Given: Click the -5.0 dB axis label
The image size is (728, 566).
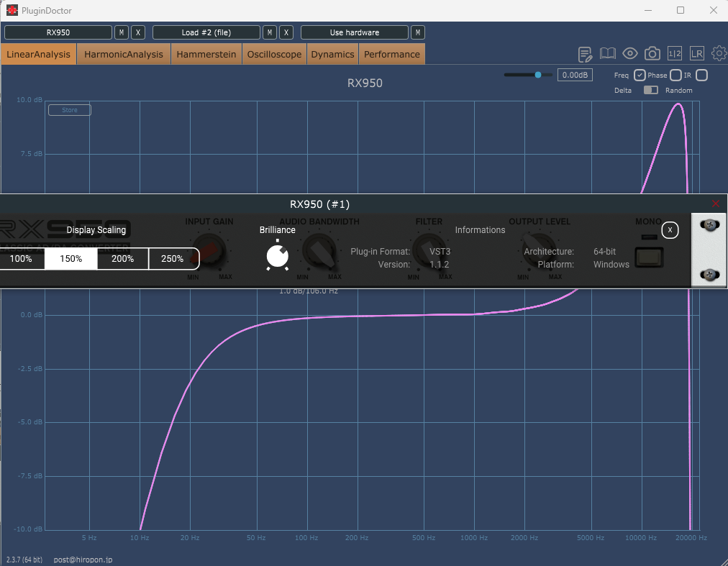Looking at the screenshot, I should coord(29,422).
